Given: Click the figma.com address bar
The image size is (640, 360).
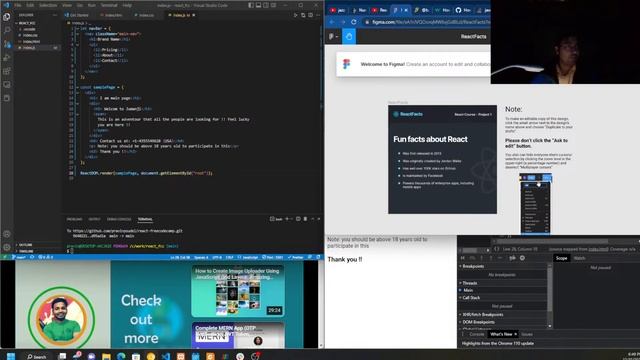Looking at the screenshot, I should [x=427, y=22].
